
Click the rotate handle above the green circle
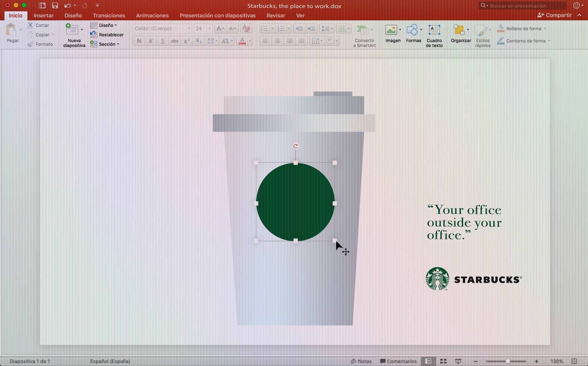[x=295, y=146]
